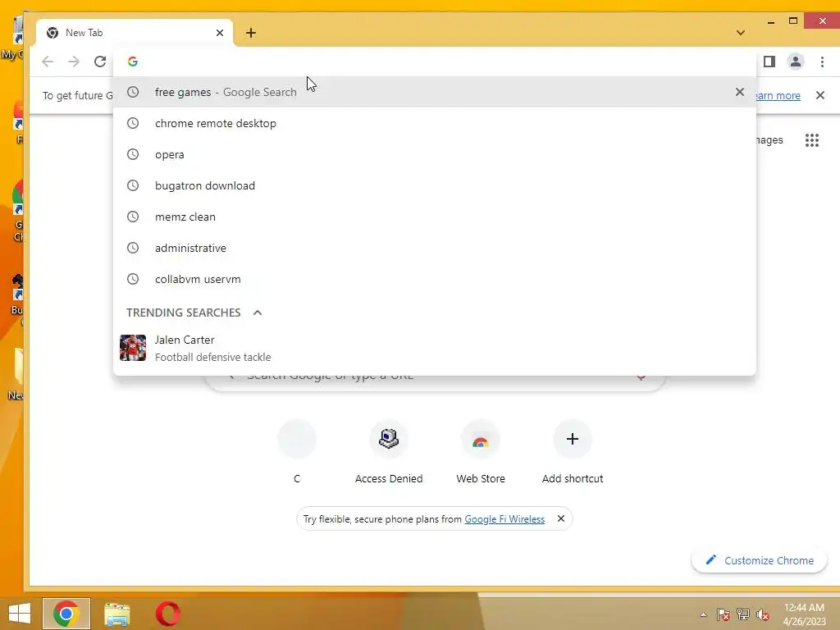840x630 pixels.
Task: Choose the opera suggestion
Action: click(435, 154)
